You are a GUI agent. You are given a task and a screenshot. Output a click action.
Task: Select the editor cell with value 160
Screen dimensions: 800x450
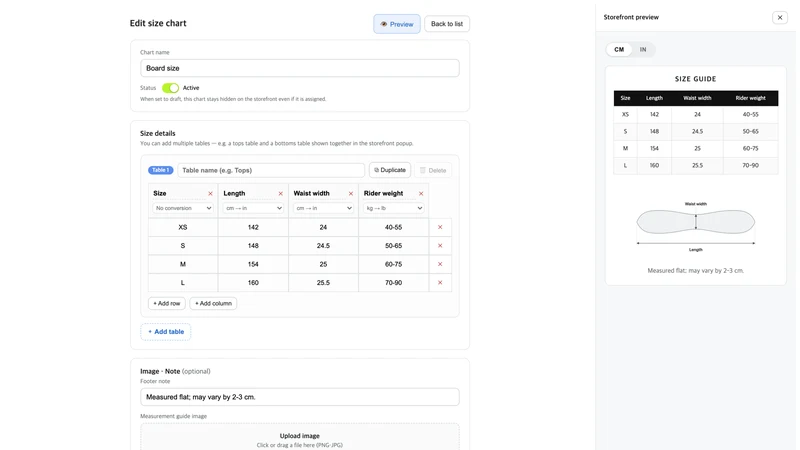point(253,282)
